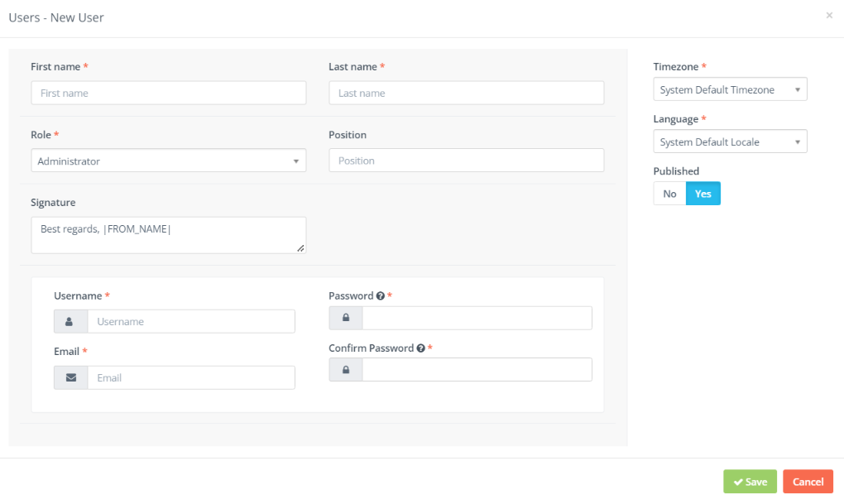
Task: Click the Signature textarea resize handle
Action: 300,248
